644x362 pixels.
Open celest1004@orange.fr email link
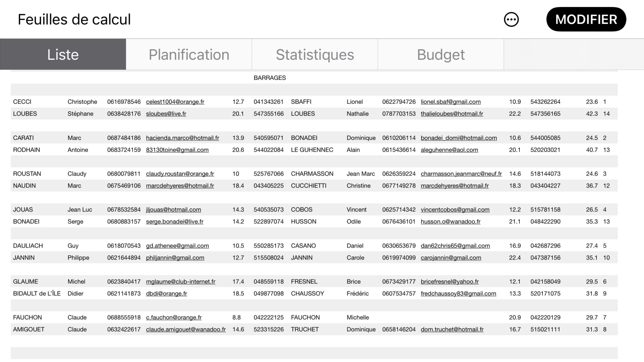(x=175, y=102)
